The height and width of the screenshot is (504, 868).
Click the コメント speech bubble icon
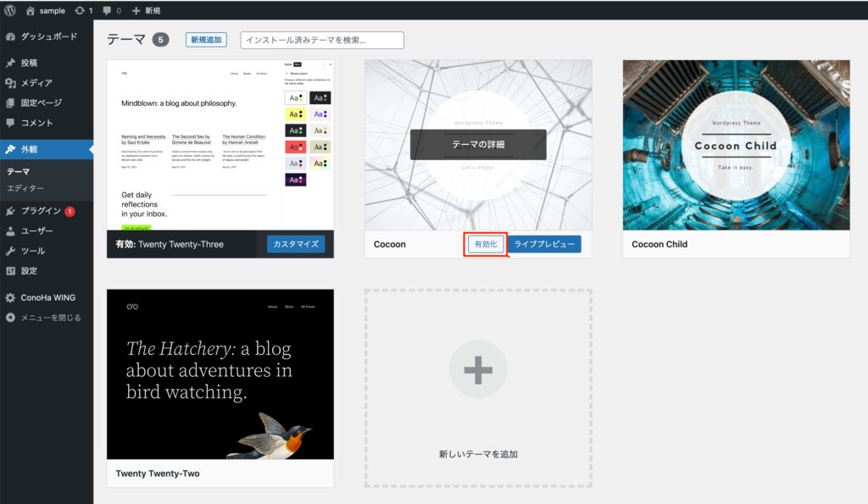pyautogui.click(x=10, y=123)
